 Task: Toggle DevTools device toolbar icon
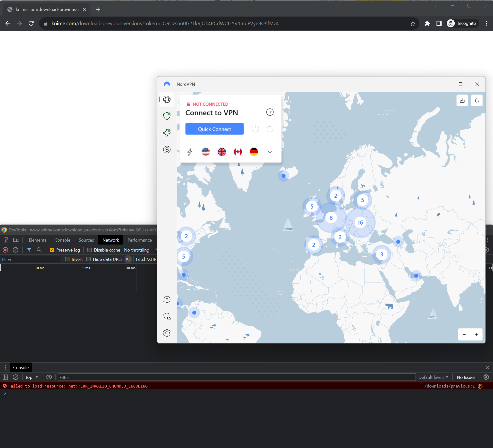(16, 240)
